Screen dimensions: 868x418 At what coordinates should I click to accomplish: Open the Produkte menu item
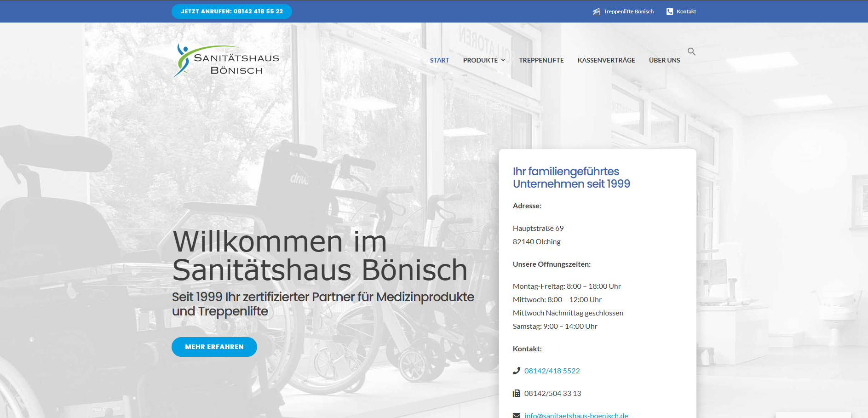click(480, 60)
